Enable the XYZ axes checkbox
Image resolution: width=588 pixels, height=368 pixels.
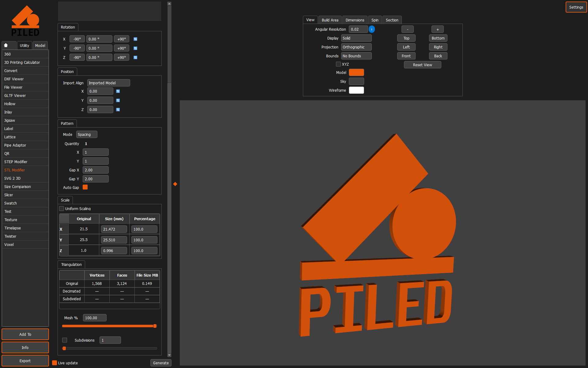pos(338,64)
